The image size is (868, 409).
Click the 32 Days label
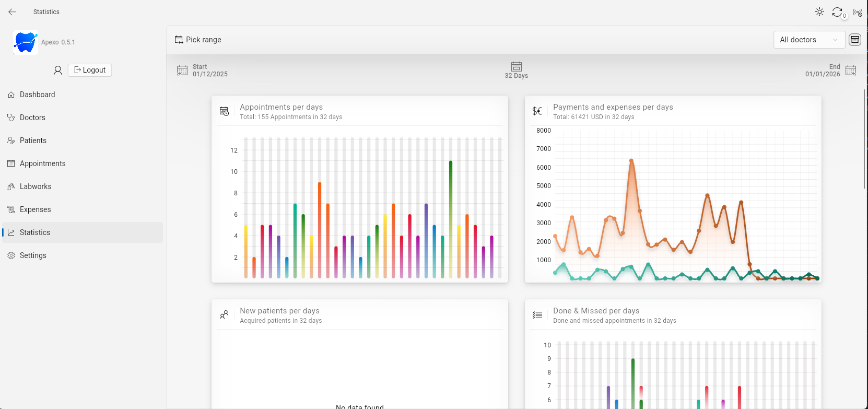[517, 76]
